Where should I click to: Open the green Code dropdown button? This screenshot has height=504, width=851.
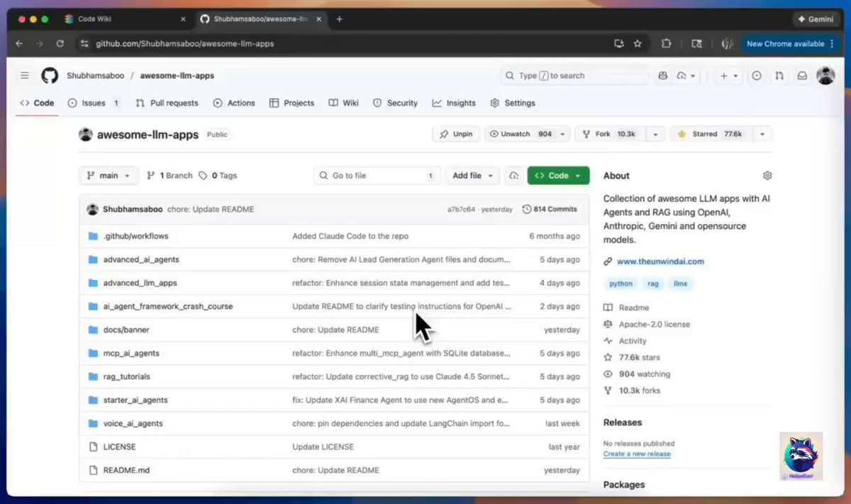[558, 175]
